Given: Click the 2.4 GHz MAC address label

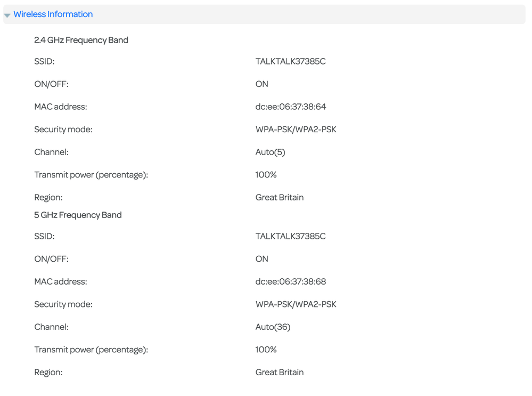Looking at the screenshot, I should 60,107.
